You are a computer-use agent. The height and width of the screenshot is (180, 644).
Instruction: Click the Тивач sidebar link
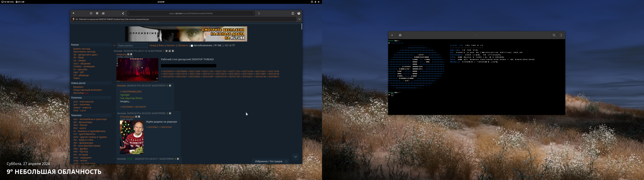click(x=76, y=78)
